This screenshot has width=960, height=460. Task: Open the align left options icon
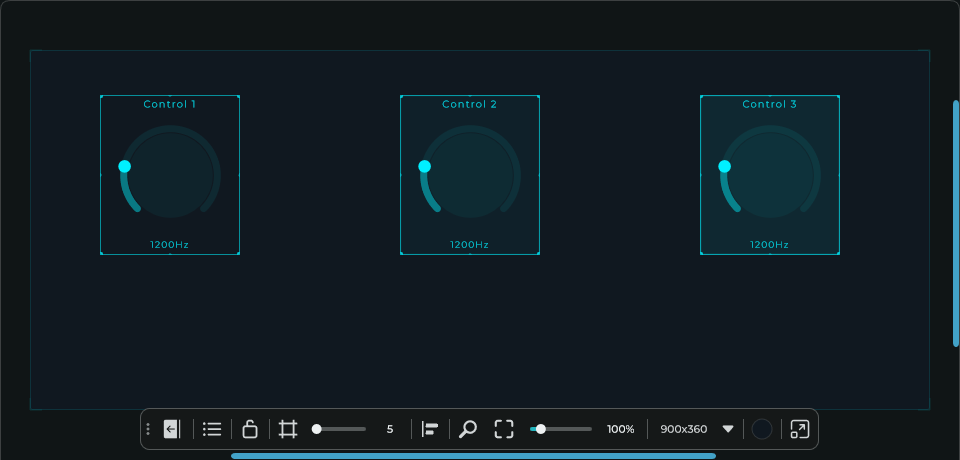[430, 429]
